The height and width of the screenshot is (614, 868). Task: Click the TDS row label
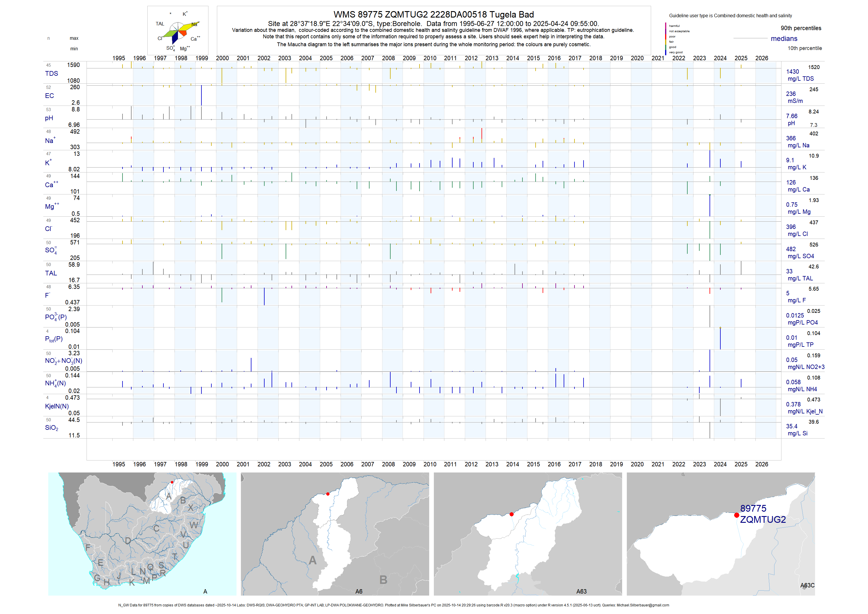[51, 73]
